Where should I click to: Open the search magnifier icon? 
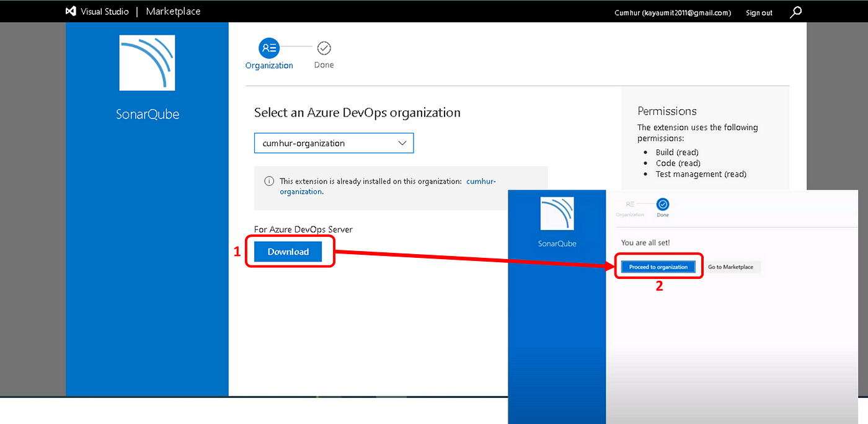point(796,12)
